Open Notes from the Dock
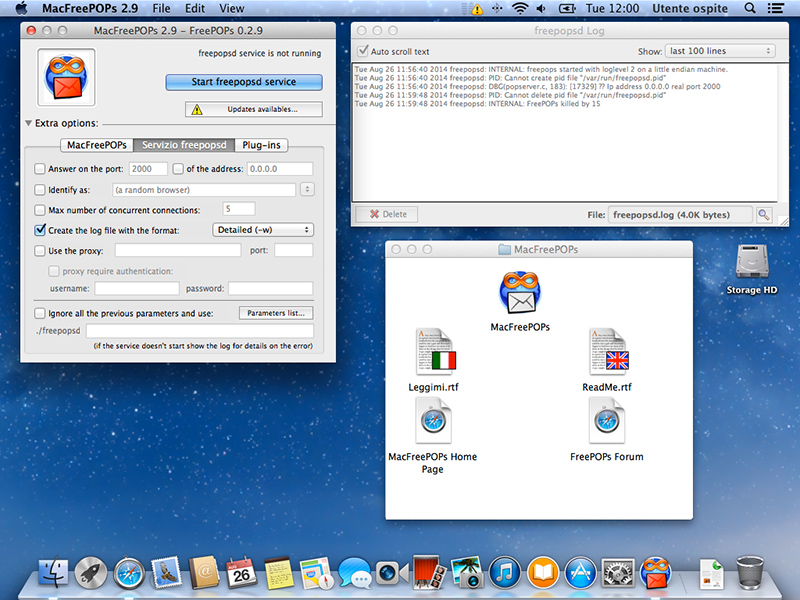Image resolution: width=800 pixels, height=600 pixels. point(279,573)
